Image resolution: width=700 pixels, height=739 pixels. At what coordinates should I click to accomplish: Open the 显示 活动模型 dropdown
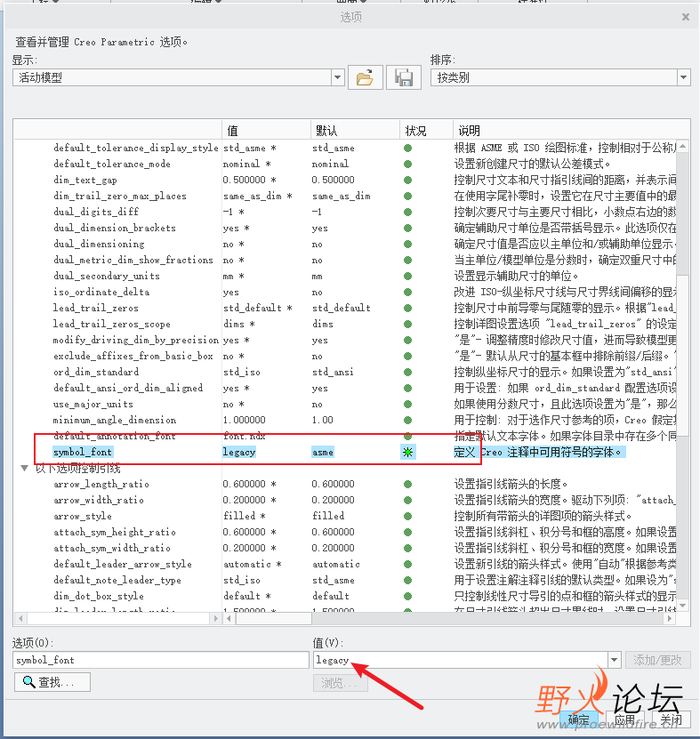pyautogui.click(x=337, y=77)
